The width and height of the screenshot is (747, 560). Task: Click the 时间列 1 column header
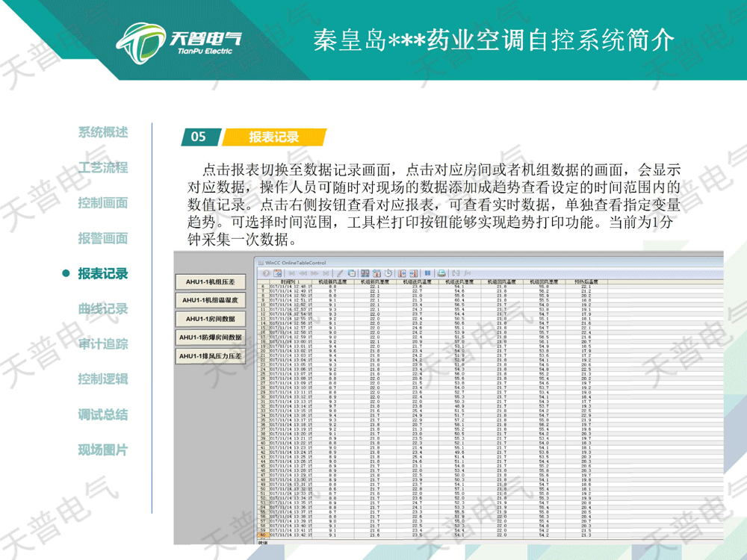tap(290, 282)
